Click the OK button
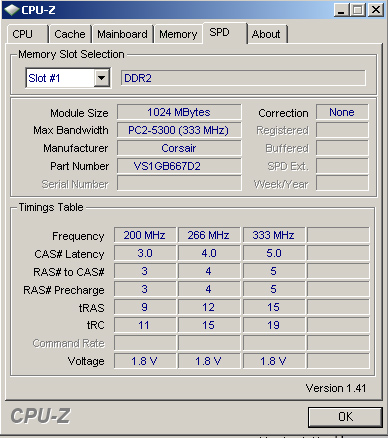The image size is (388, 438). pos(345,417)
